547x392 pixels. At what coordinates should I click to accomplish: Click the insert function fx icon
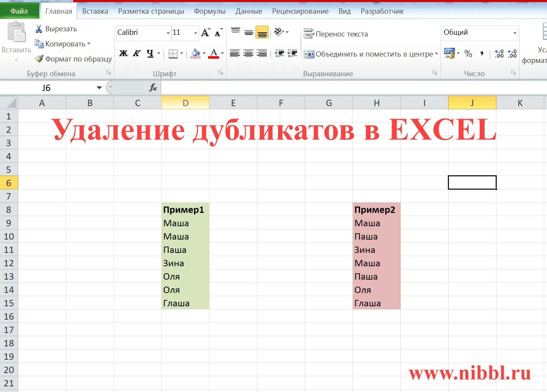point(153,88)
